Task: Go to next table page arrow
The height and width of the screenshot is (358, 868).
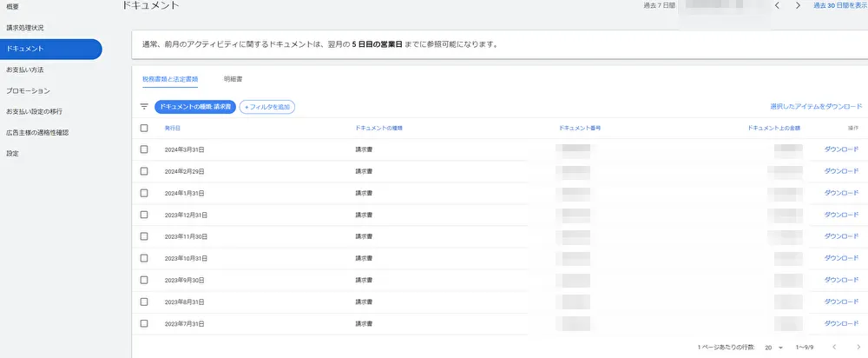Action: click(x=858, y=347)
